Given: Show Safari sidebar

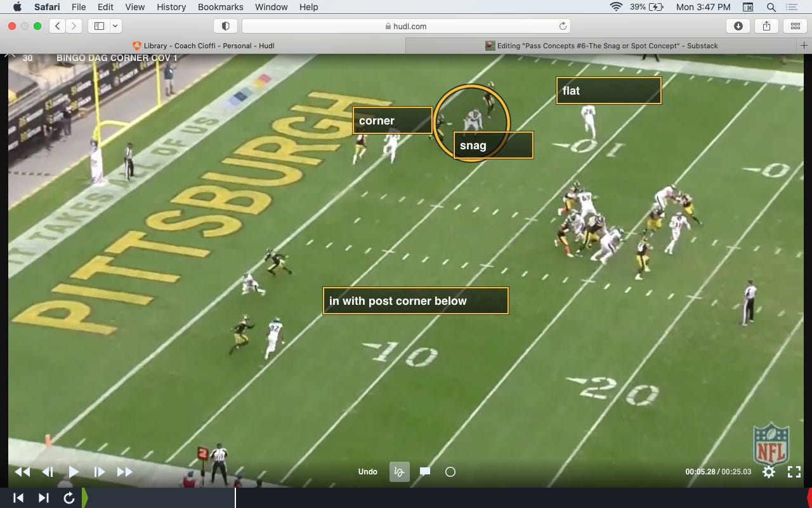Looking at the screenshot, I should (x=99, y=26).
